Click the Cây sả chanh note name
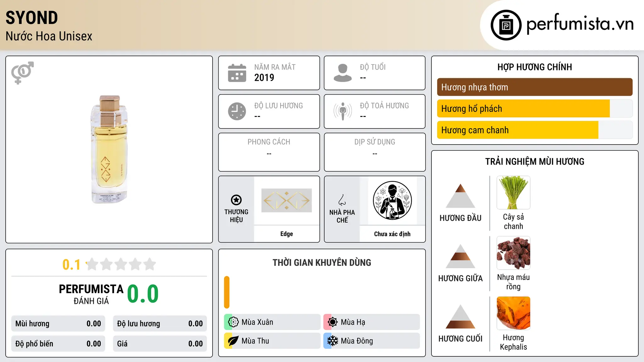The width and height of the screenshot is (644, 362). tap(514, 222)
